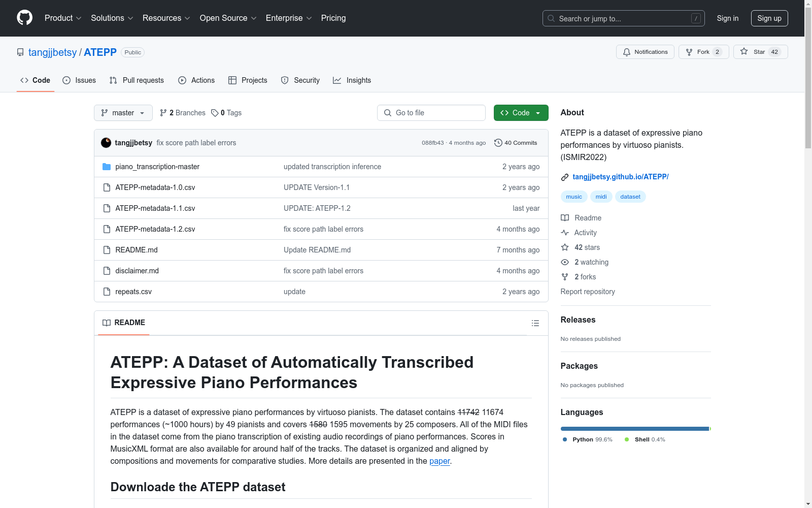Screen dimensions: 812x508
Task: Open the 088fb43 commit hash link
Action: pyautogui.click(x=433, y=143)
